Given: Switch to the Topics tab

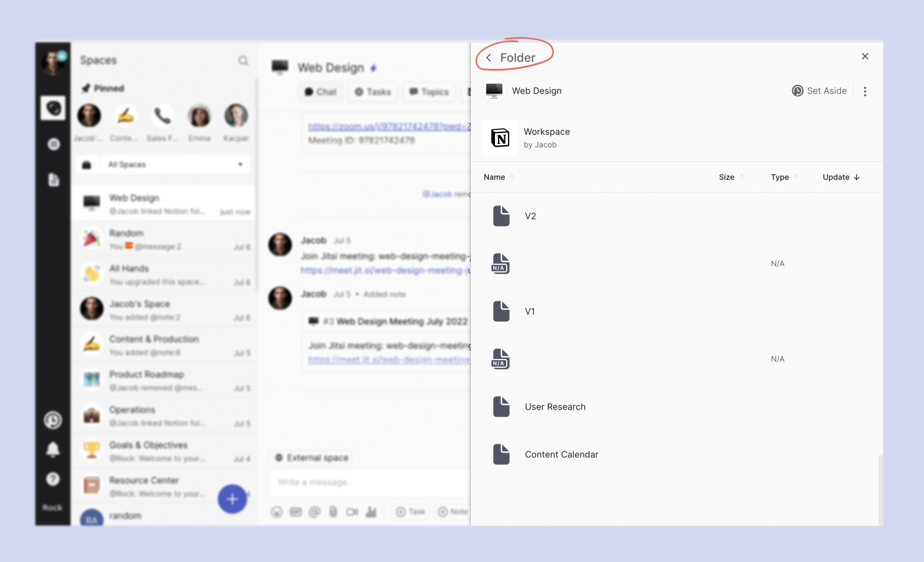Looking at the screenshot, I should pyautogui.click(x=429, y=92).
